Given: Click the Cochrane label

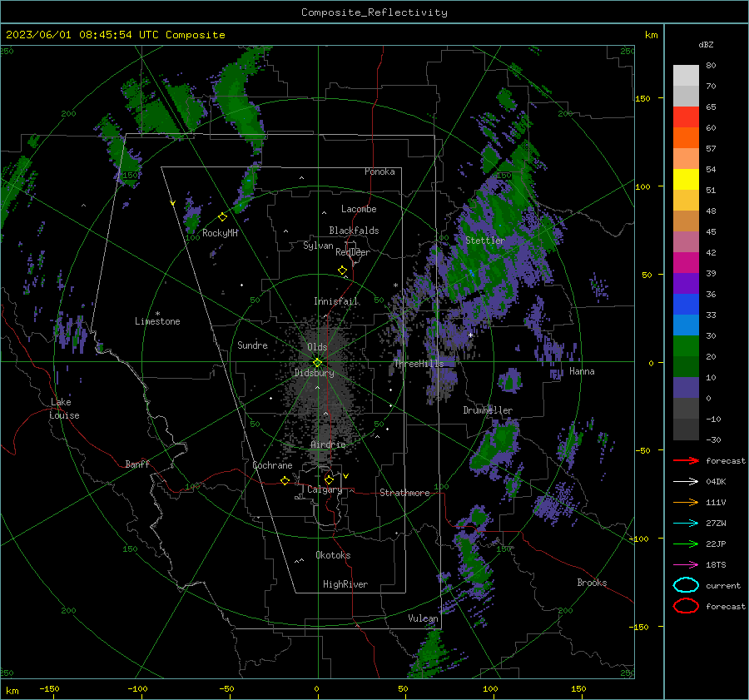Looking at the screenshot, I should (x=272, y=465).
